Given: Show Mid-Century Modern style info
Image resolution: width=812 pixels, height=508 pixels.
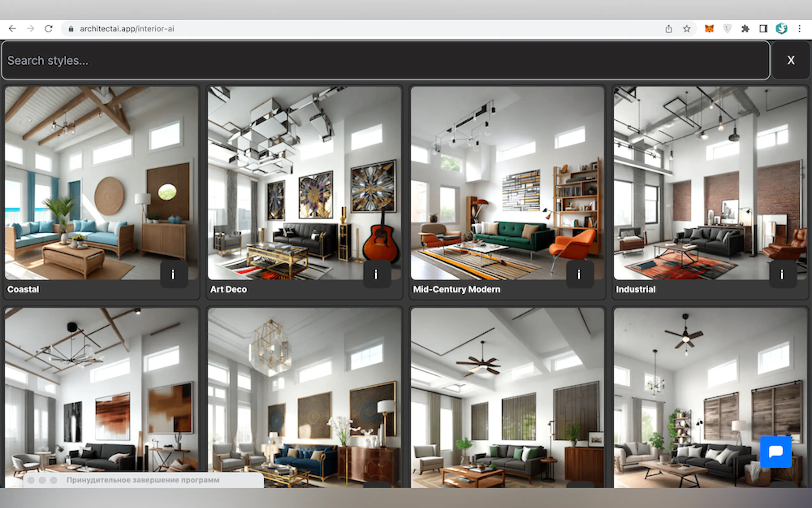Looking at the screenshot, I should [579, 274].
